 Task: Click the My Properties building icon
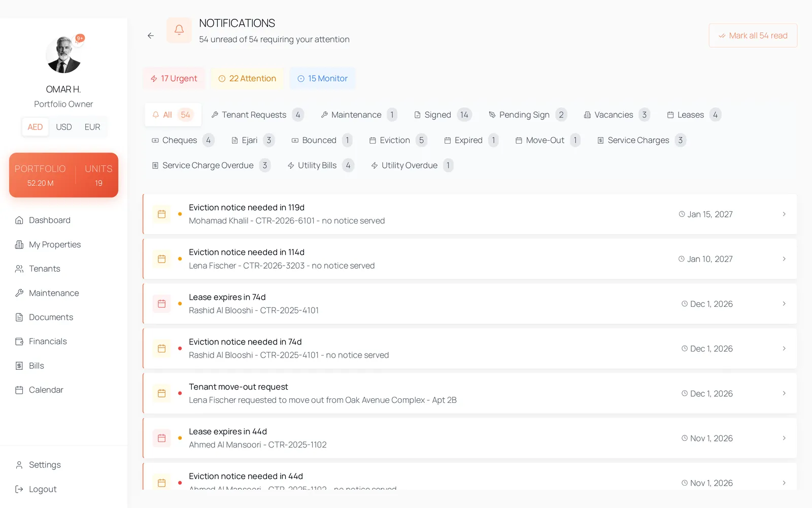tap(19, 244)
